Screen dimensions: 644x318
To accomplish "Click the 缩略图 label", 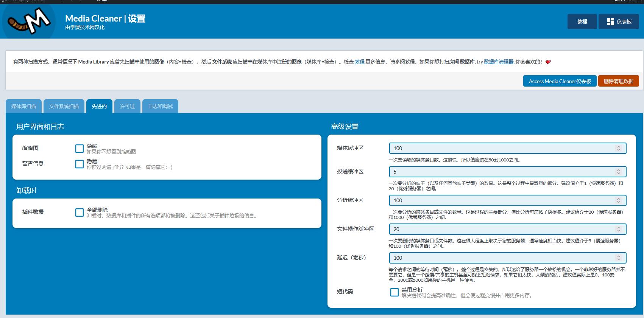I will pyautogui.click(x=30, y=148).
